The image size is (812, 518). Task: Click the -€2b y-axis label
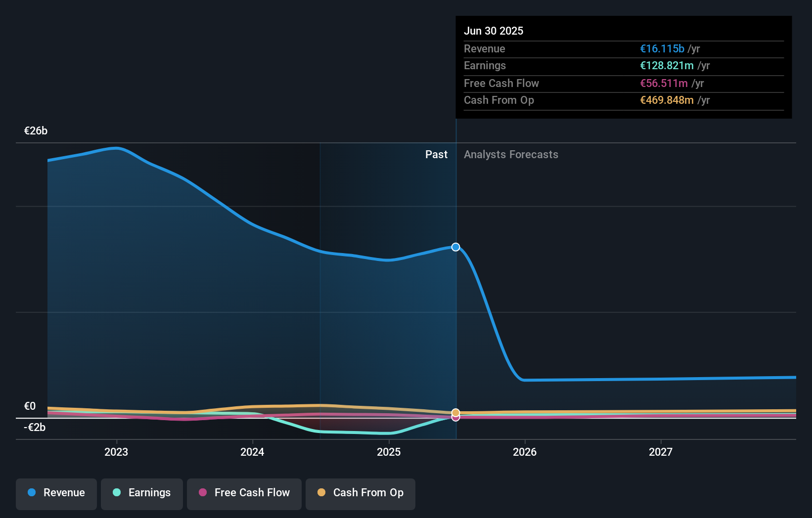(35, 428)
